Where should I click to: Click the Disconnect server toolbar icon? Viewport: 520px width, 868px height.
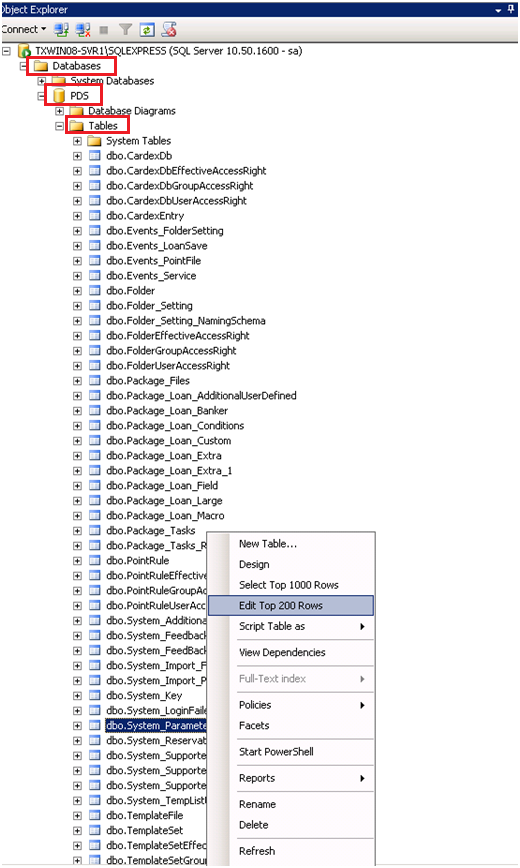click(83, 29)
